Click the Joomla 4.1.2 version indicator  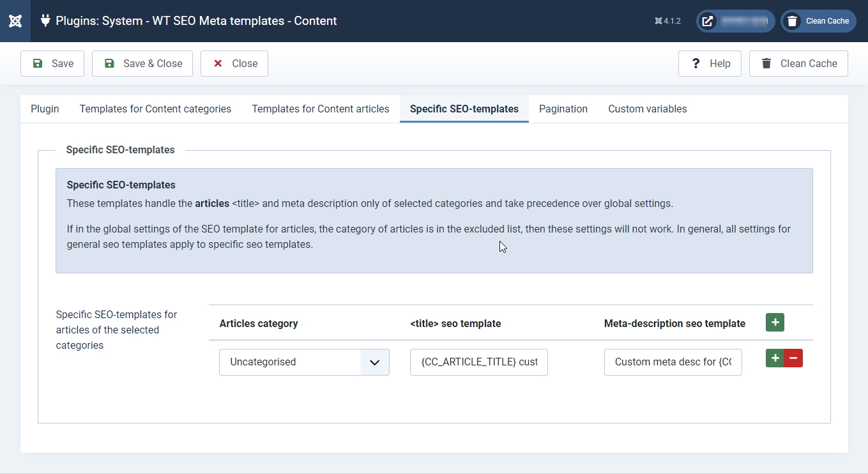(x=667, y=21)
